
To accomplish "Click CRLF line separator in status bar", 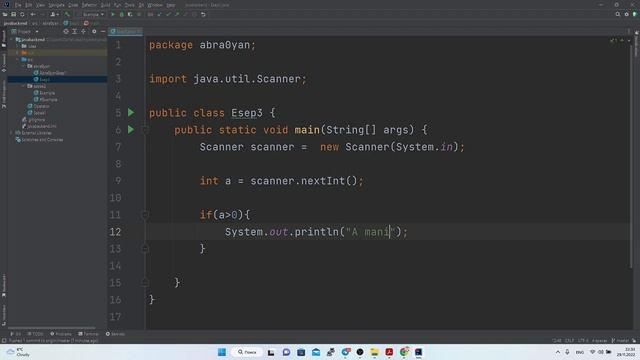I will (569, 340).
